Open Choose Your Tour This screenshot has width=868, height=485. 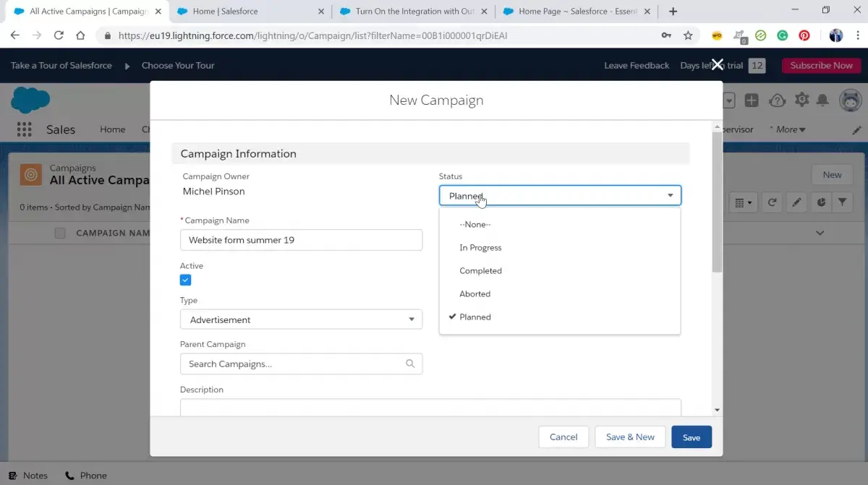coord(178,65)
